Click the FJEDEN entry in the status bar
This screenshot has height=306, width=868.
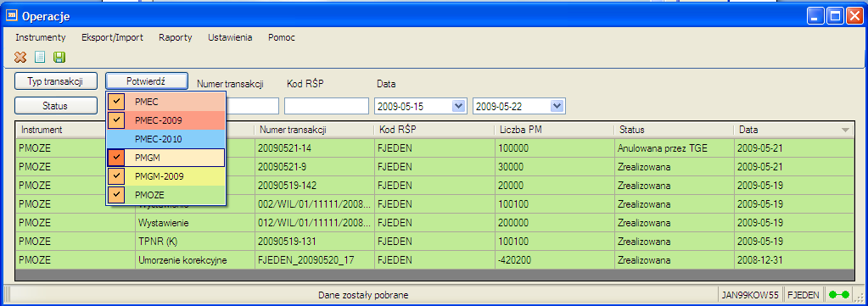pyautogui.click(x=804, y=295)
